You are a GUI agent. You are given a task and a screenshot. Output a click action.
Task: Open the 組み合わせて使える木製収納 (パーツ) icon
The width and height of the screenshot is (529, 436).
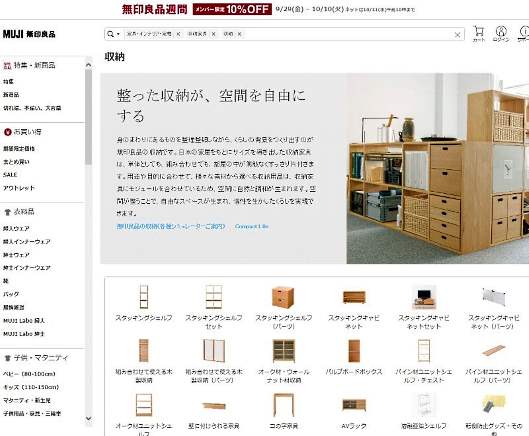click(214, 351)
